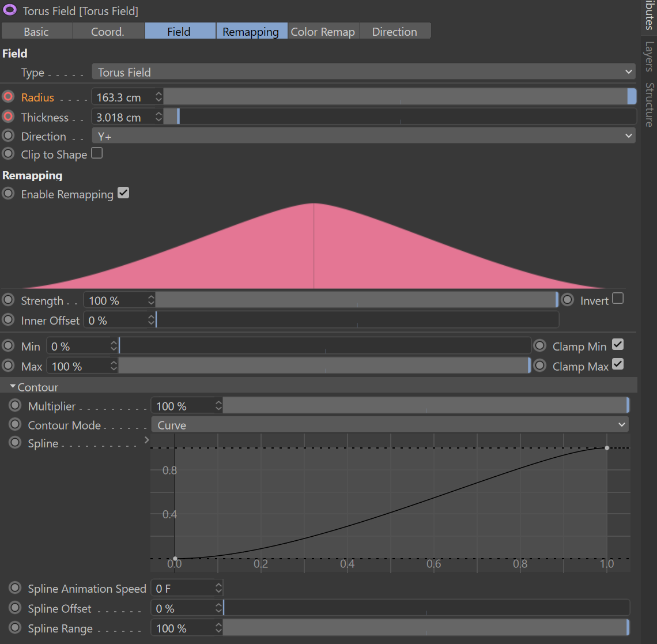Click the Contour Mode animation dot
This screenshot has height=644, width=657.
(x=15, y=425)
